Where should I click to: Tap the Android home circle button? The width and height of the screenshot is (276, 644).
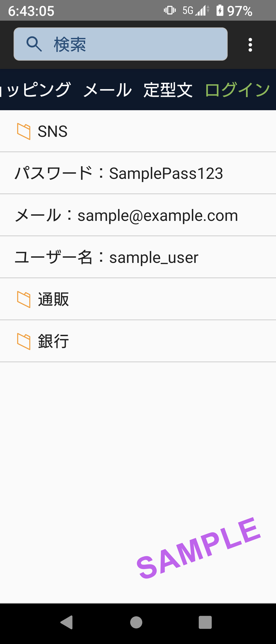(x=136, y=622)
